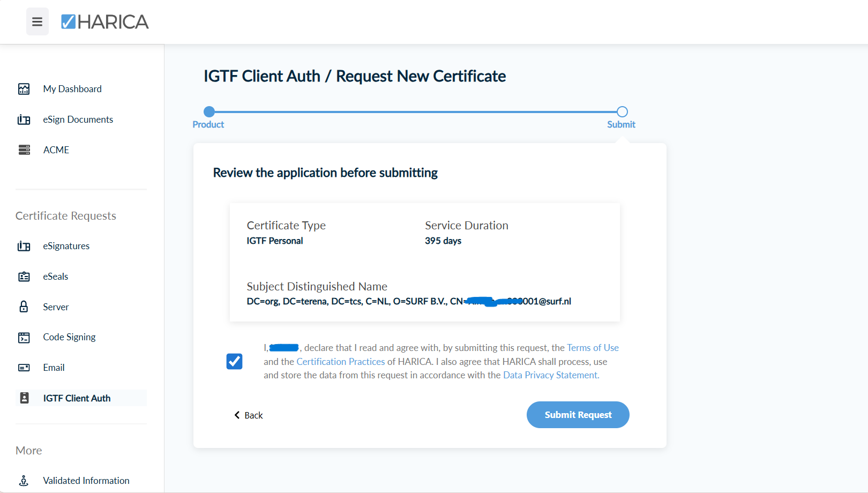Click the HARICA logo
868x493 pixels.
click(105, 21)
